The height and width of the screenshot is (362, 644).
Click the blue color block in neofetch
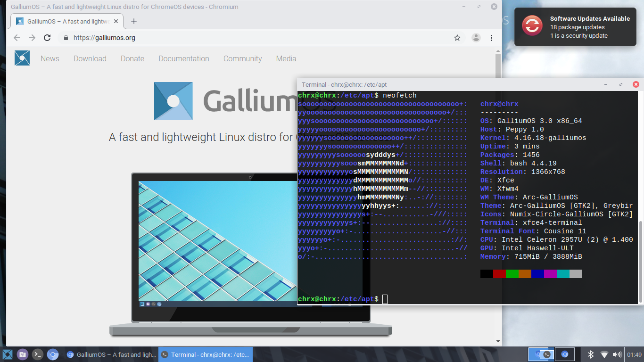(x=537, y=274)
